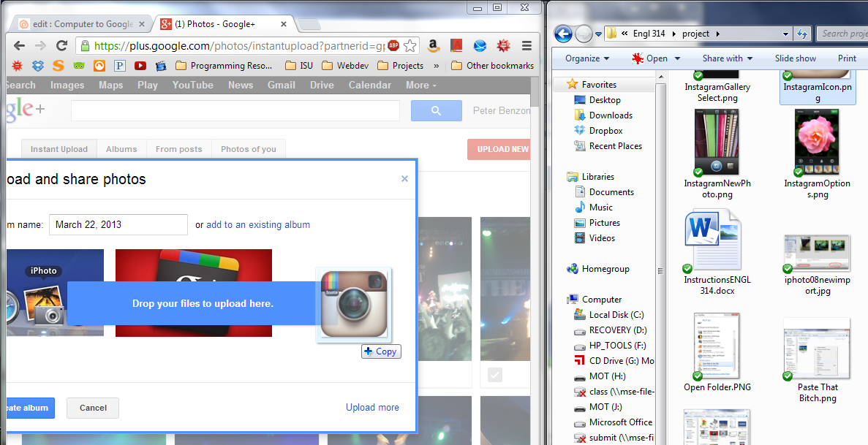
Task: Click the Amazon extension icon
Action: pos(434,45)
